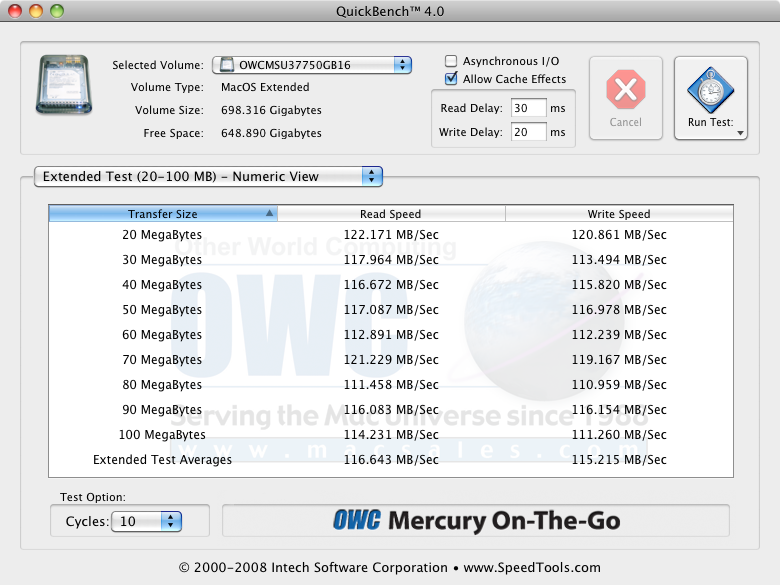Click the small disk icon in volume selector
The width and height of the screenshot is (780, 585).
tap(226, 66)
